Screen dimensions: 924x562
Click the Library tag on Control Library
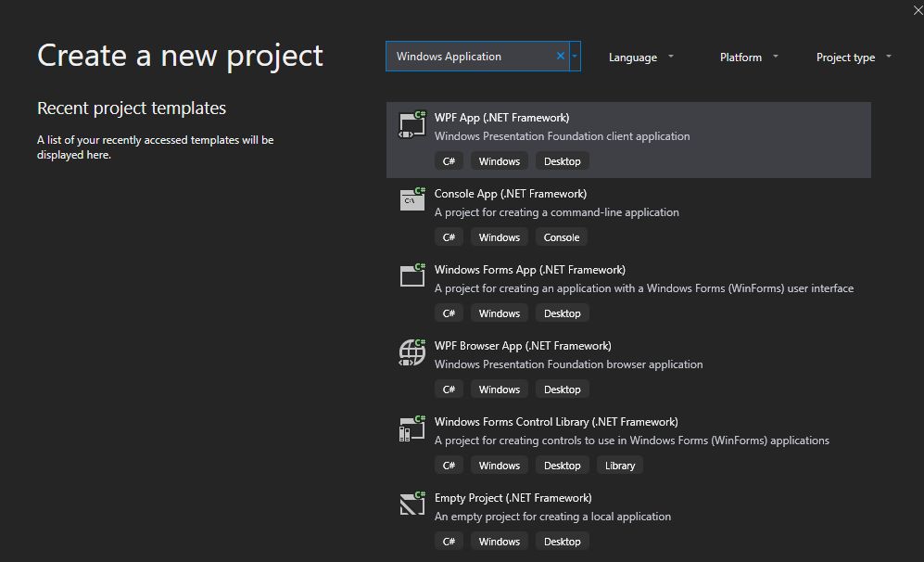(x=620, y=466)
